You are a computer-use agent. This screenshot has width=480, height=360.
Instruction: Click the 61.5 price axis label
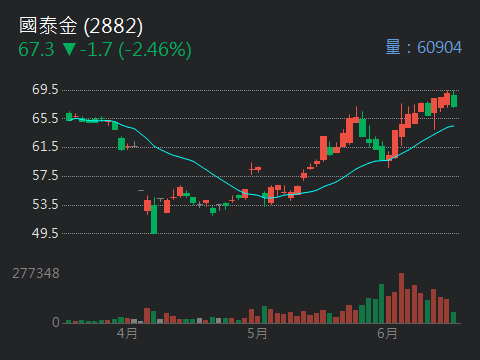click(x=45, y=147)
